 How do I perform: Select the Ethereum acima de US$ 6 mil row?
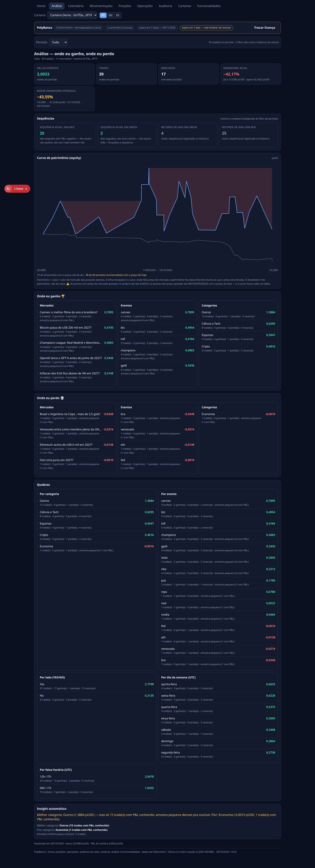pyautogui.click(x=76, y=448)
